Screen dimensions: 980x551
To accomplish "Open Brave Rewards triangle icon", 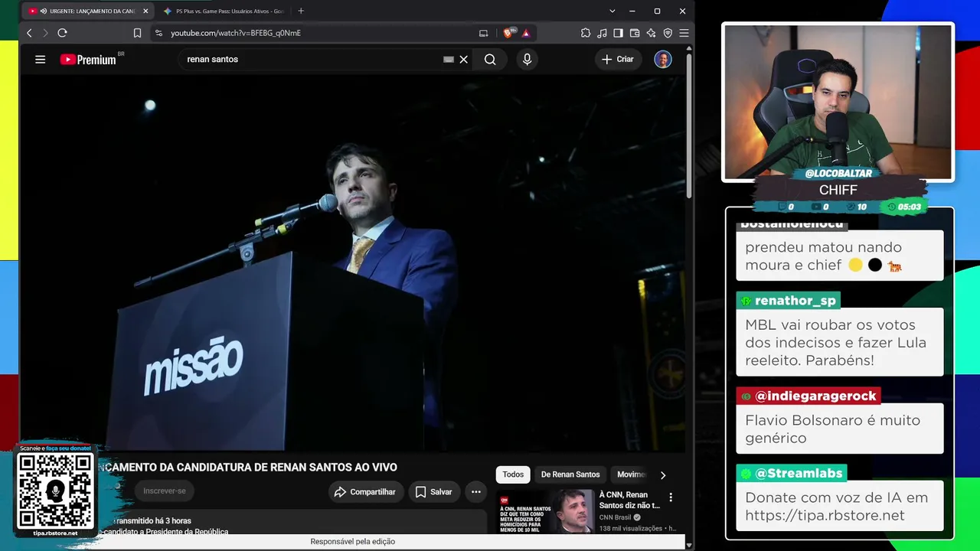I will coord(526,33).
